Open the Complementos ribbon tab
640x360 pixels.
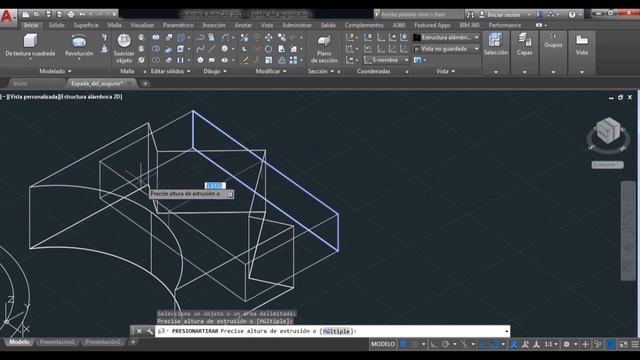[364, 25]
